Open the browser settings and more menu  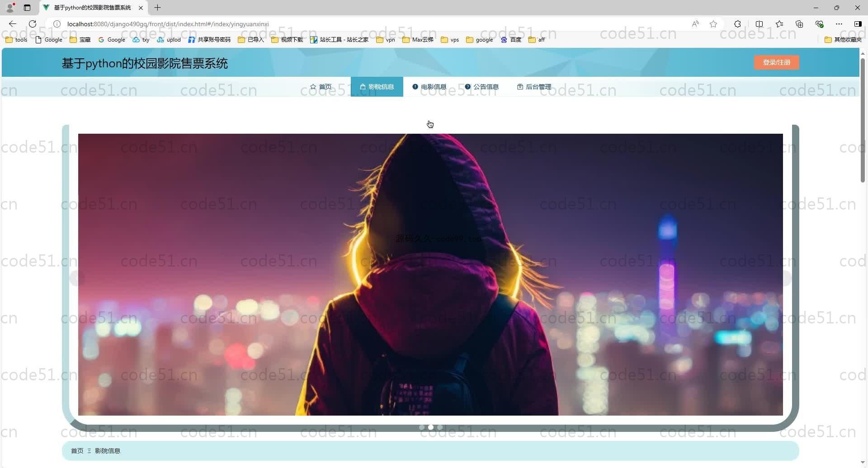coord(839,24)
